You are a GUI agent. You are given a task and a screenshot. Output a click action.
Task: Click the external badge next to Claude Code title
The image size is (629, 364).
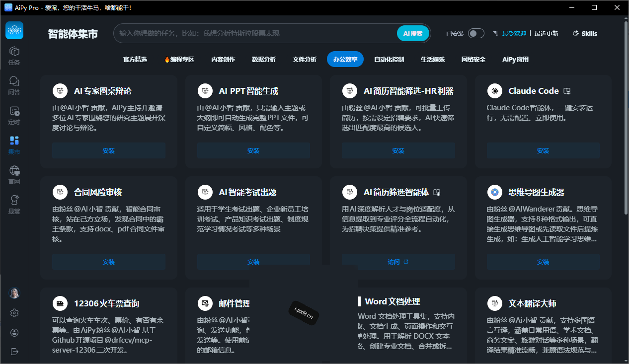coord(567,91)
